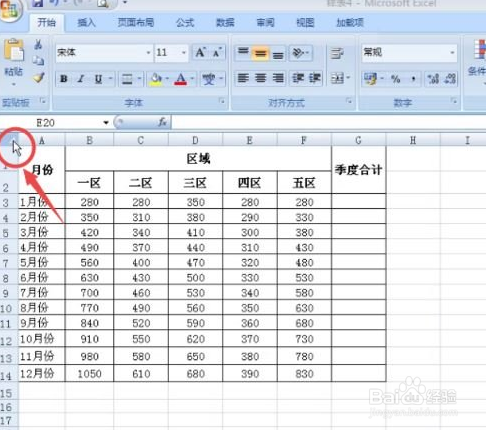486x430 pixels.
Task: Toggle Underline formatting
Action: 98,79
